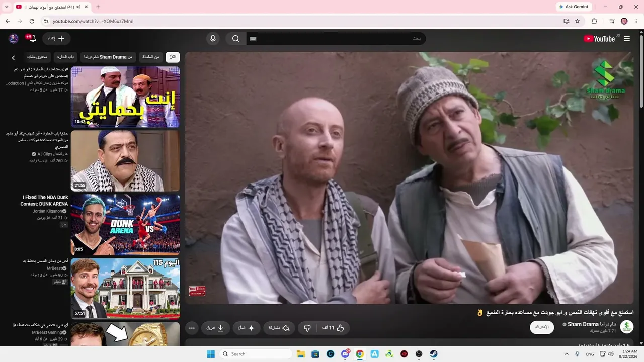Select the 'الكل' filter chip
The image size is (644, 362).
click(x=173, y=57)
